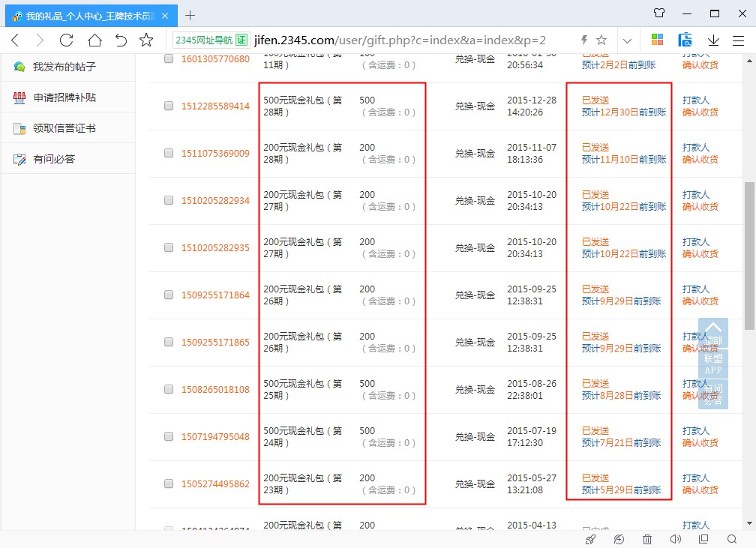Click scrollbar down arrow at bottom right
This screenshot has height=548, width=756.
(x=749, y=522)
